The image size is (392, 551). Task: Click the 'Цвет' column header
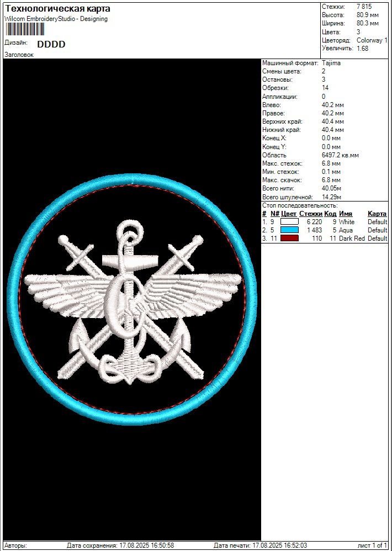coord(289,214)
